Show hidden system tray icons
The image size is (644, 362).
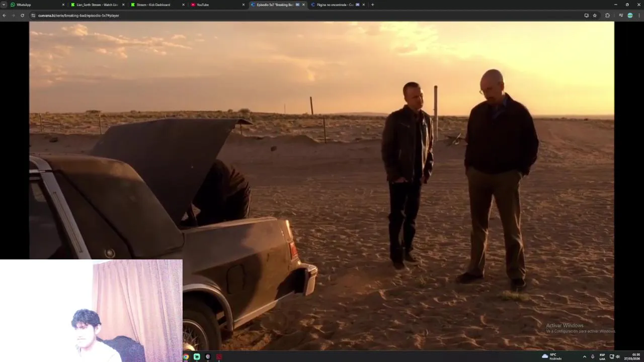click(x=584, y=356)
